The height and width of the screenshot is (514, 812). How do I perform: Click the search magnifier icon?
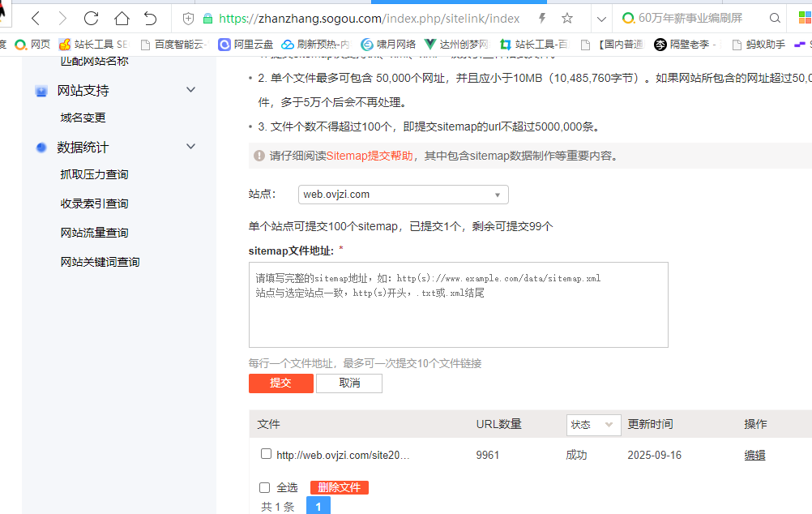775,18
